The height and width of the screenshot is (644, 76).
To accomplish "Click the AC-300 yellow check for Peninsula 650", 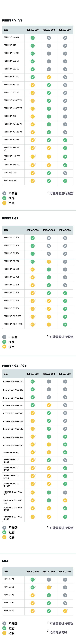I will (33, 181).
